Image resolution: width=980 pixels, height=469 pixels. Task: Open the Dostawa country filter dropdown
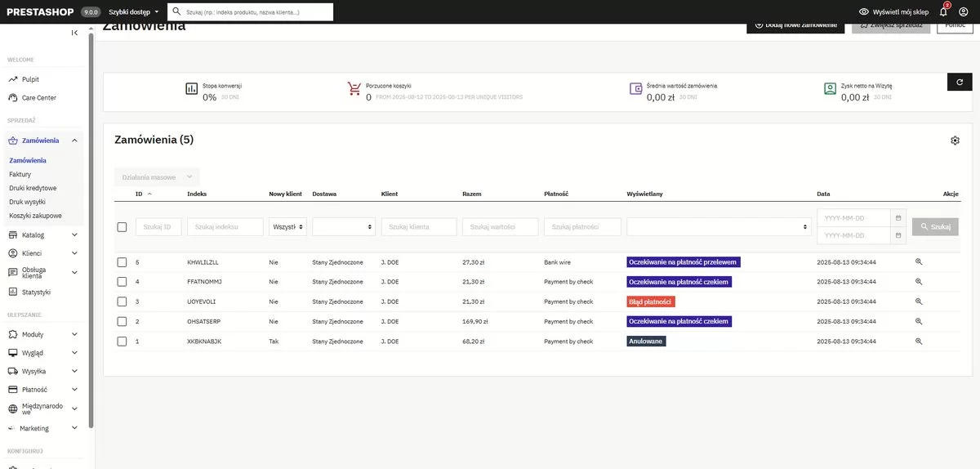(343, 227)
